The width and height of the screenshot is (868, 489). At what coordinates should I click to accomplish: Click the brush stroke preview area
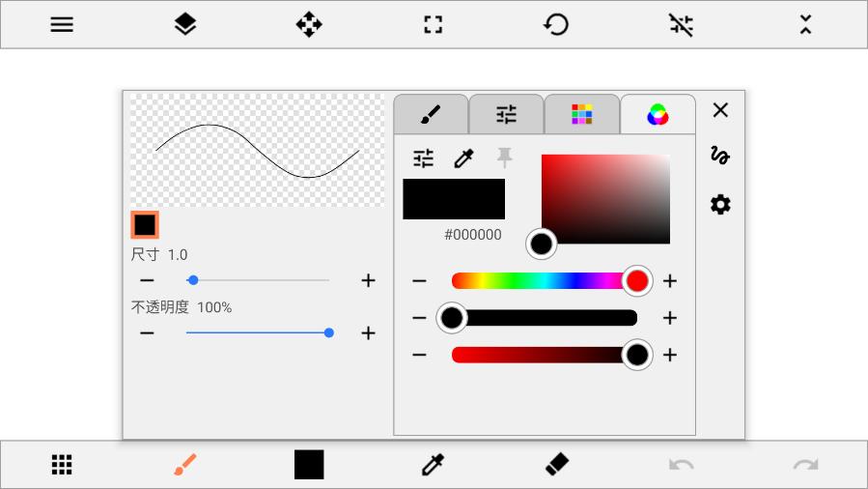pos(257,151)
